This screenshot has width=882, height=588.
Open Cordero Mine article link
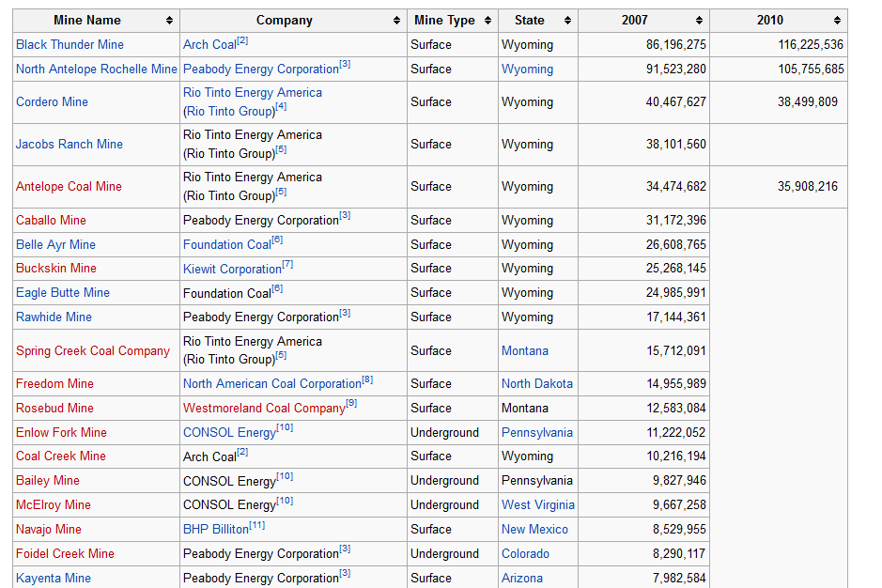[52, 101]
